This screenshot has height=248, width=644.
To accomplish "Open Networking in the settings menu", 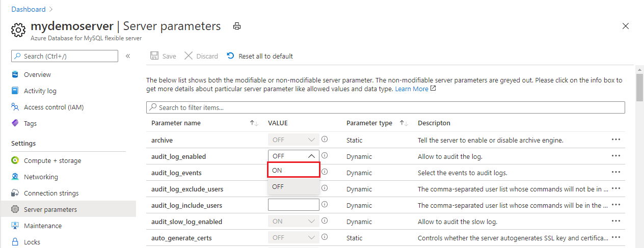I will coord(41,177).
